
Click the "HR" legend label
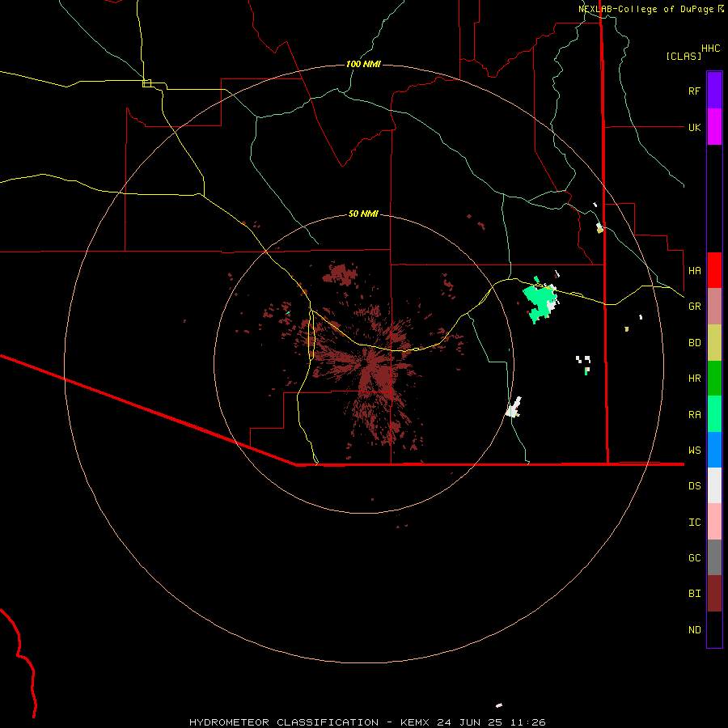click(x=694, y=379)
